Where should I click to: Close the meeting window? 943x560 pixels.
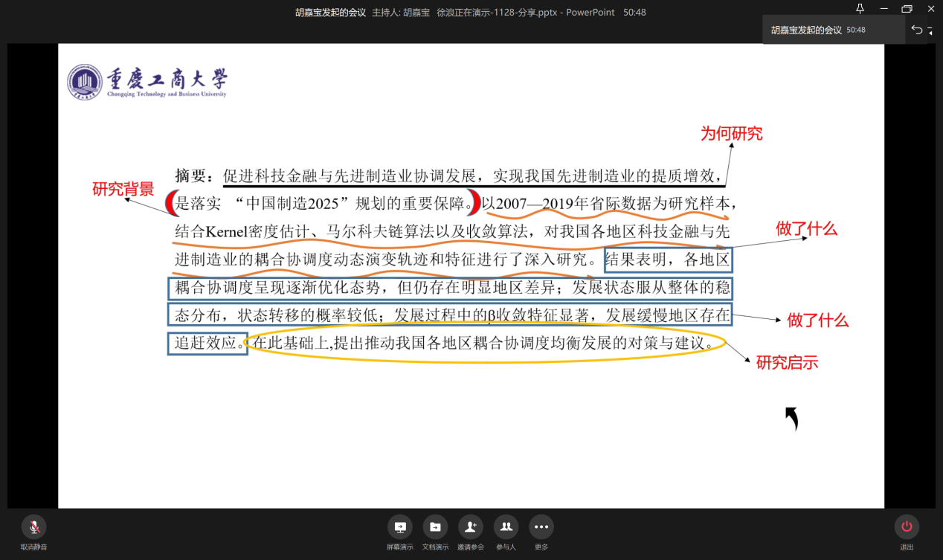[930, 9]
